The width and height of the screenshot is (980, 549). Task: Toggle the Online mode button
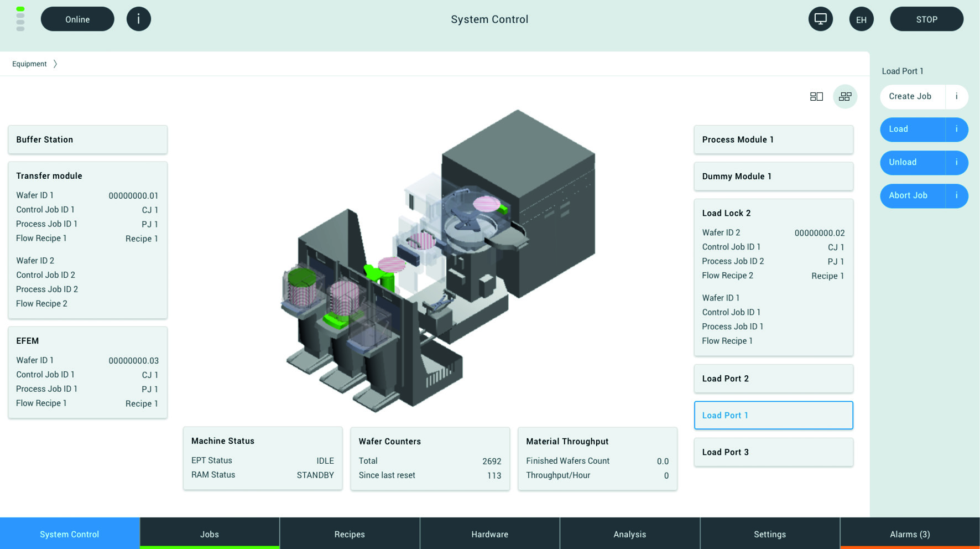point(77,19)
